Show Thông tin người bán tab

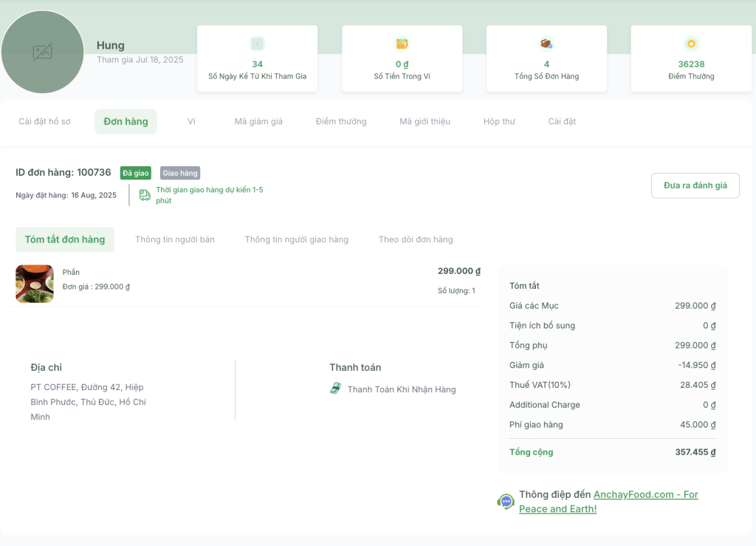[x=175, y=239]
